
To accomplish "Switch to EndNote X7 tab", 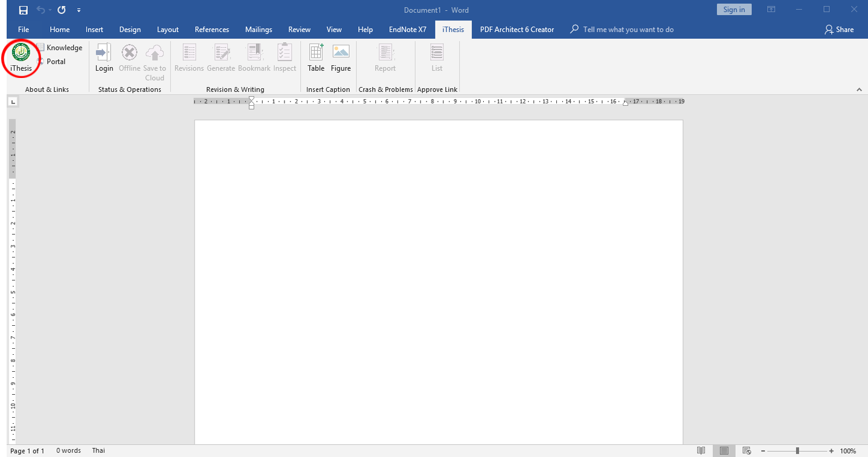I will (x=408, y=30).
